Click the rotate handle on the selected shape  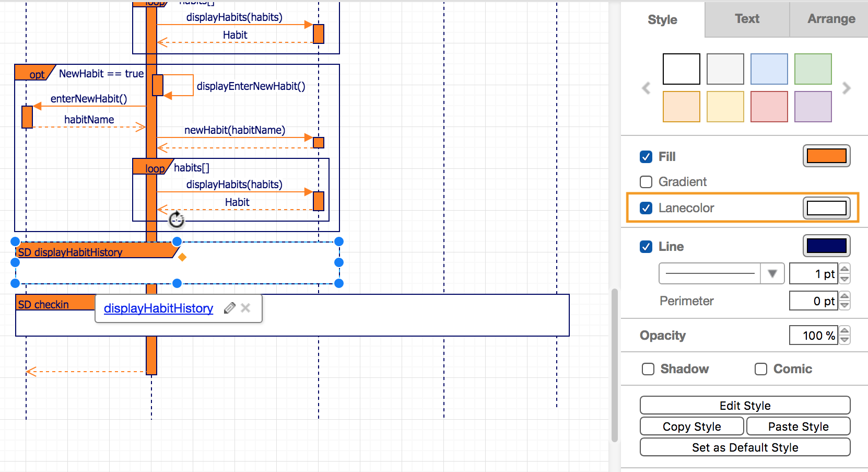pos(176,220)
